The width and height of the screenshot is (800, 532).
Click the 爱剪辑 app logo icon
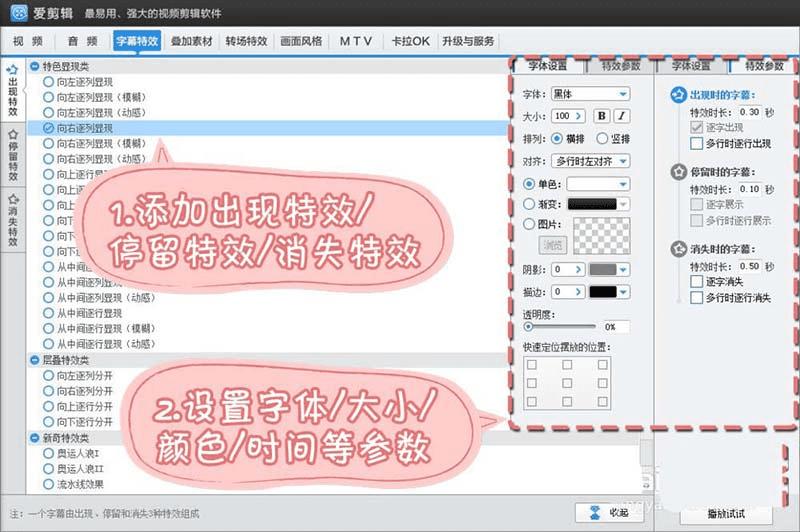(19, 13)
